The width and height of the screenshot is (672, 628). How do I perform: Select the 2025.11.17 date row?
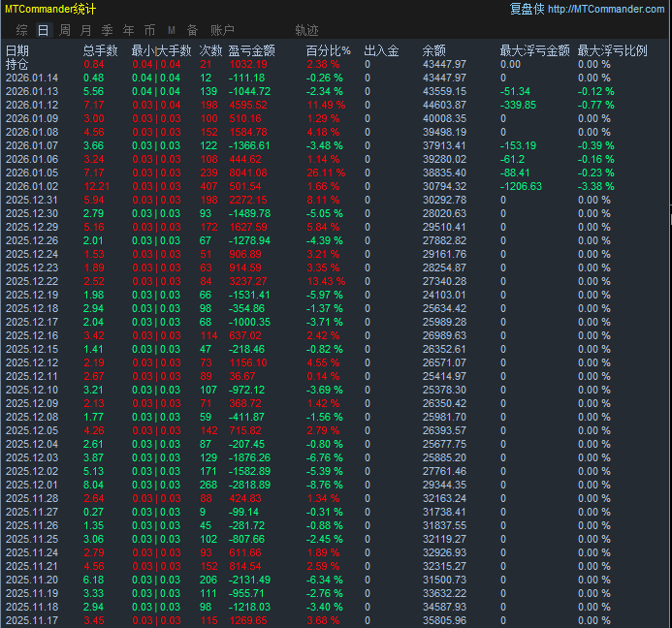tap(32, 620)
